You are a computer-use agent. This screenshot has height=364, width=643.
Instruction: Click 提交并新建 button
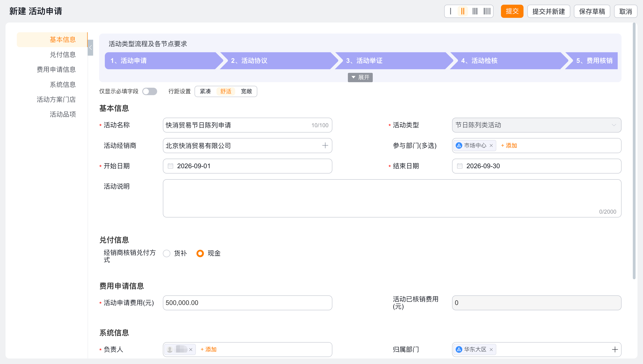click(548, 11)
